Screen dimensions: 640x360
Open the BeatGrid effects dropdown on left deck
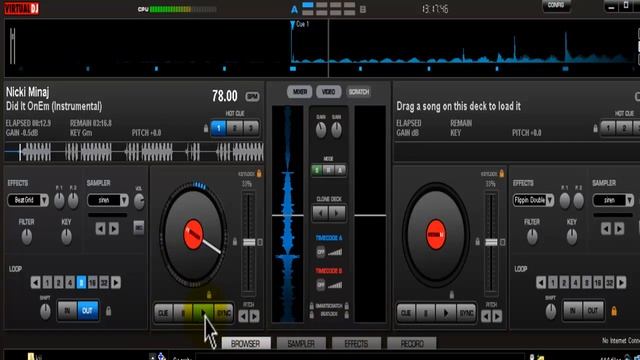pyautogui.click(x=28, y=200)
